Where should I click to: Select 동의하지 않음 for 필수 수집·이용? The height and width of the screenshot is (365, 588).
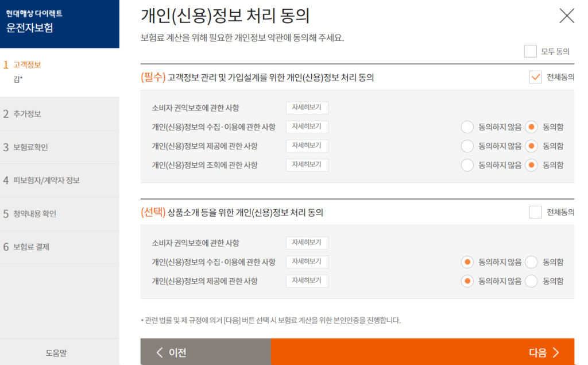point(467,127)
